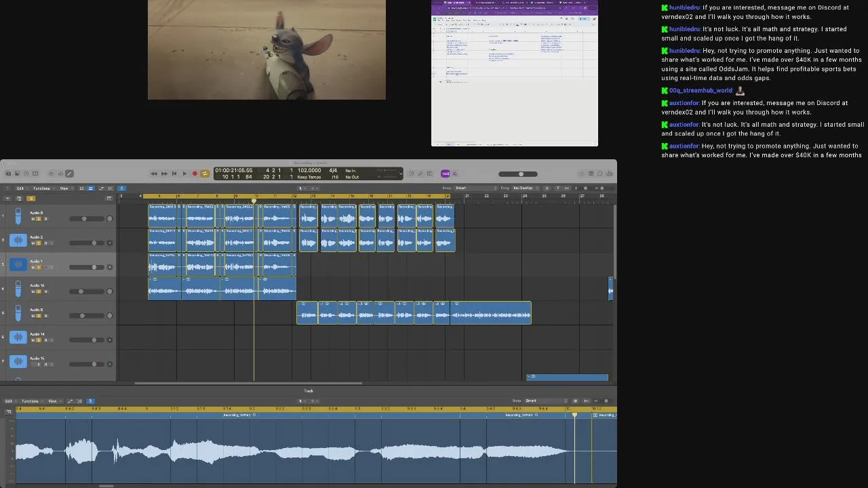868x488 pixels.
Task: Click the tempo value 102.0000
Action: tap(309, 170)
